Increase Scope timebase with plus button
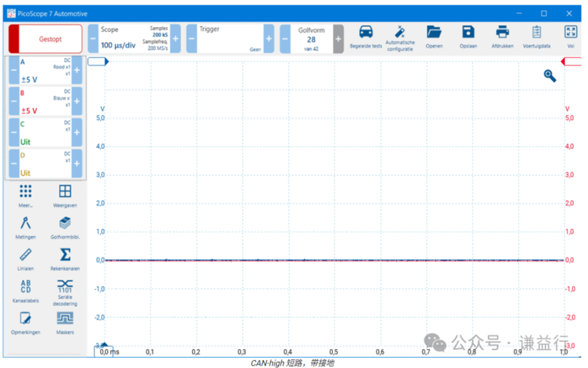Screen dimensions: 588x368 175,39
